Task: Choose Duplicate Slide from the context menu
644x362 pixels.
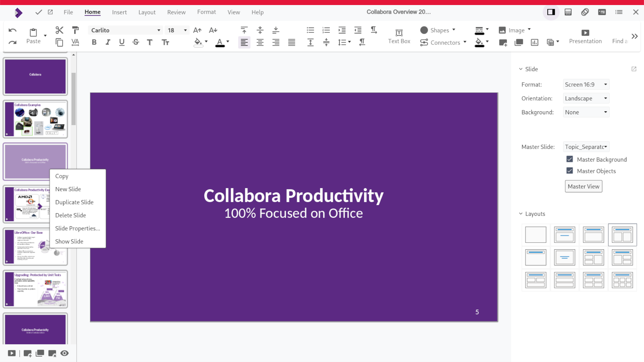Action: coord(74,202)
